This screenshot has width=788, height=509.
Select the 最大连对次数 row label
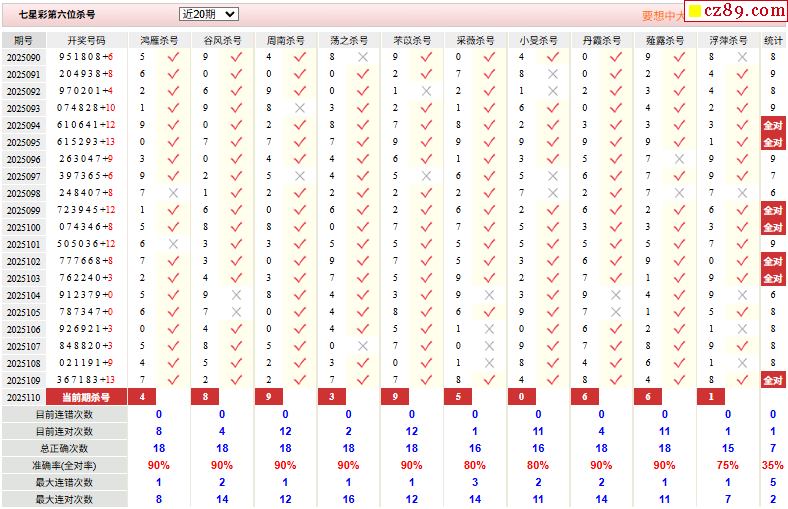pos(65,499)
